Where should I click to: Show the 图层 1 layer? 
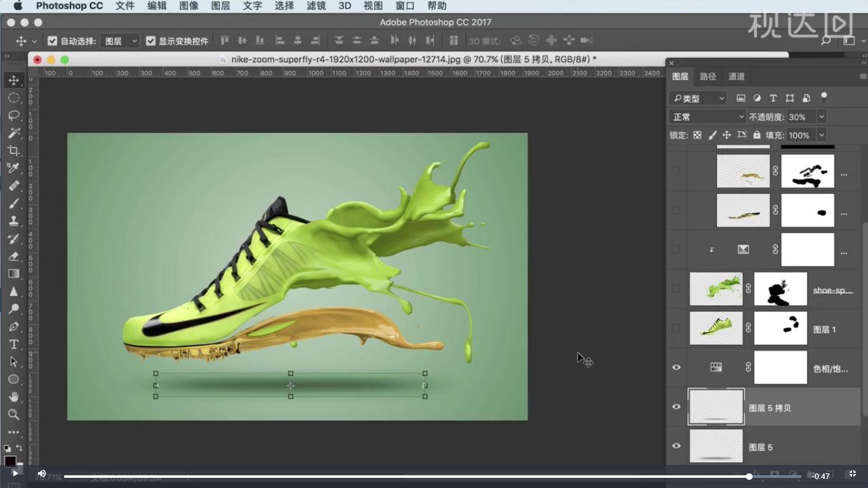(676, 329)
